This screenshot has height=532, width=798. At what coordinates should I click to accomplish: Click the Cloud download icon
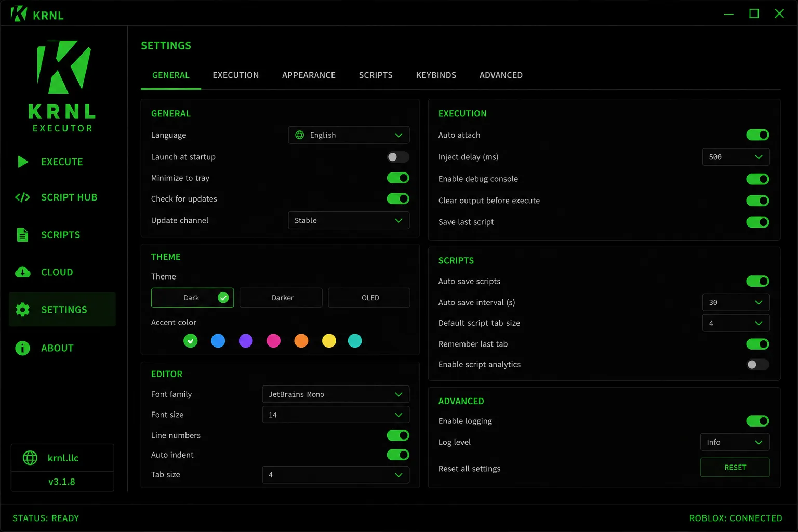(23, 272)
